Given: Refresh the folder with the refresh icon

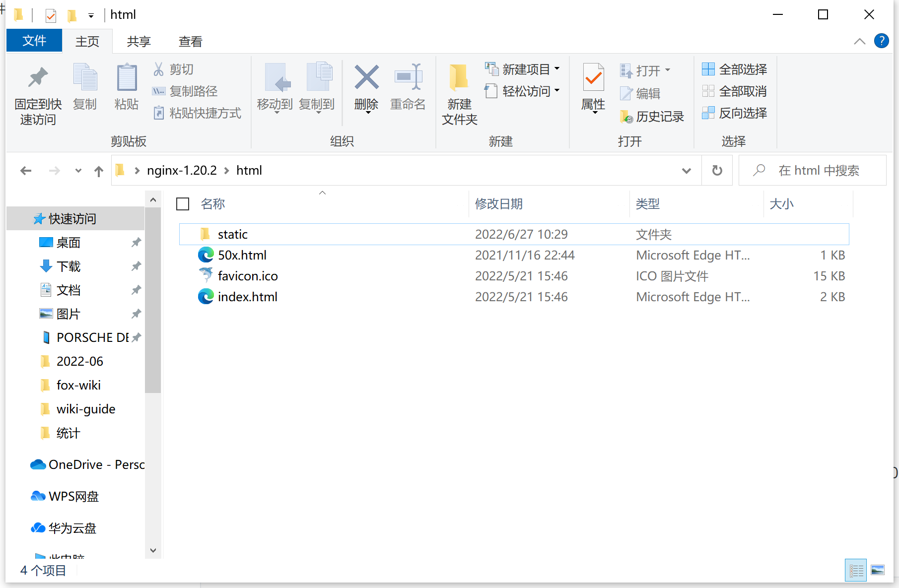Looking at the screenshot, I should [716, 170].
